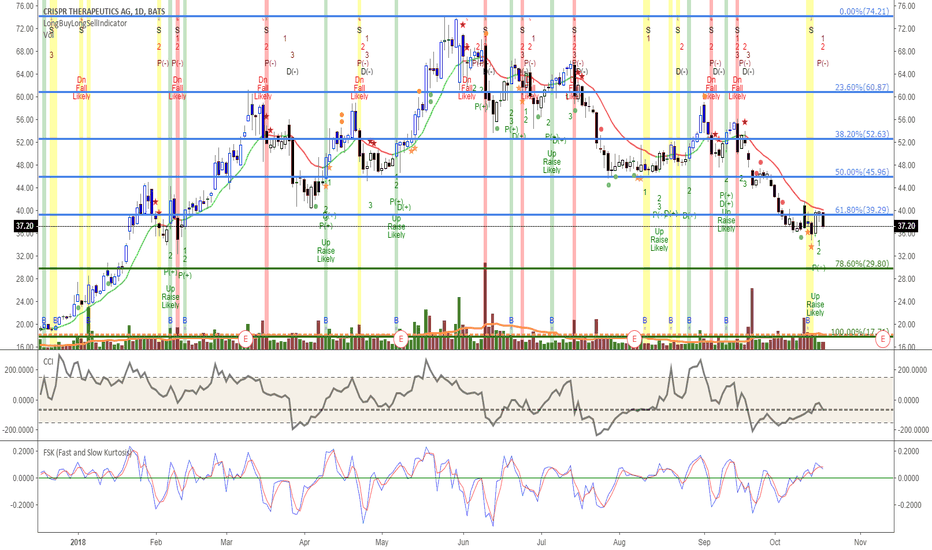Click the 0.2000 value on right FSK axis
The image size is (932, 550).
tap(908, 451)
